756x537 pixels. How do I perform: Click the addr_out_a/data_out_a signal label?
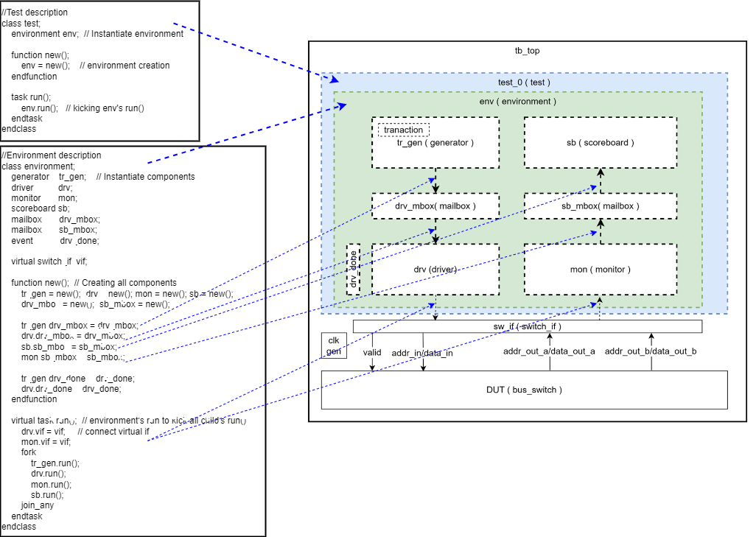point(548,351)
